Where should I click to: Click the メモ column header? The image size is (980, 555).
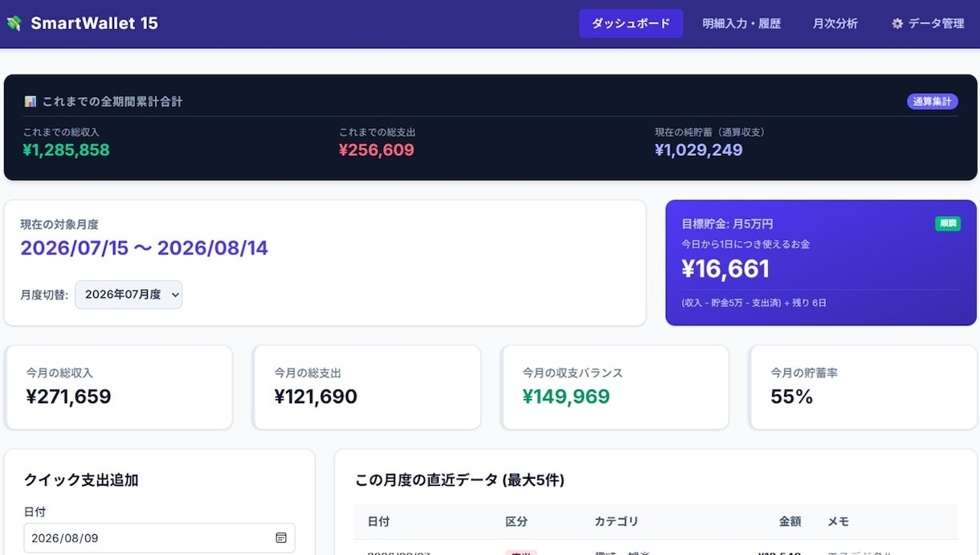tap(839, 521)
